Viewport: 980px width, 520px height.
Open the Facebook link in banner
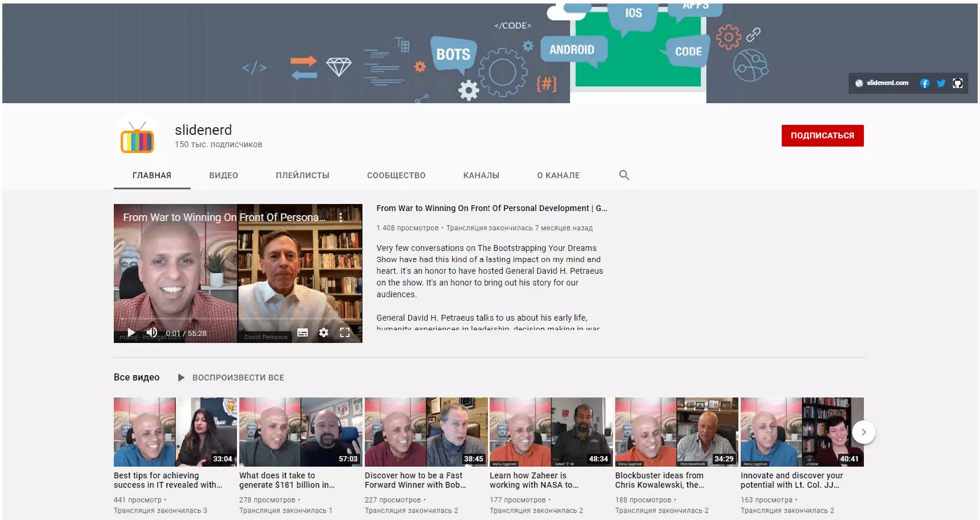[x=924, y=83]
